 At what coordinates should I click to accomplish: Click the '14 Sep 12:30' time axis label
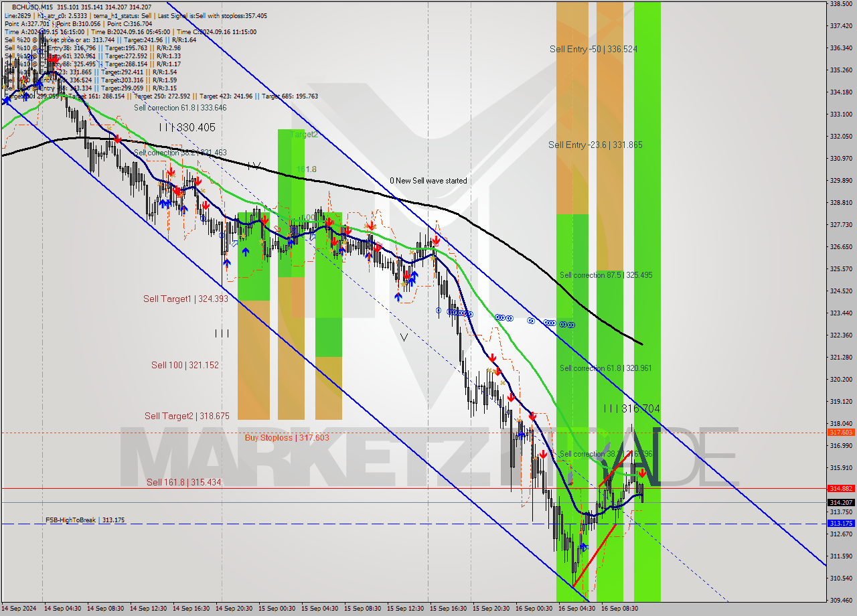tap(148, 609)
